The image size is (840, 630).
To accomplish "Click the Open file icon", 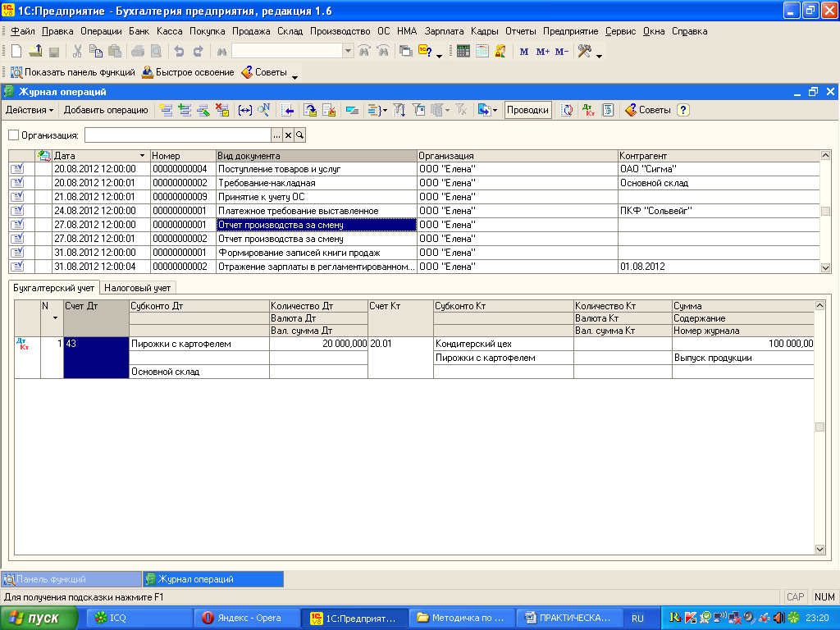I will pos(35,52).
